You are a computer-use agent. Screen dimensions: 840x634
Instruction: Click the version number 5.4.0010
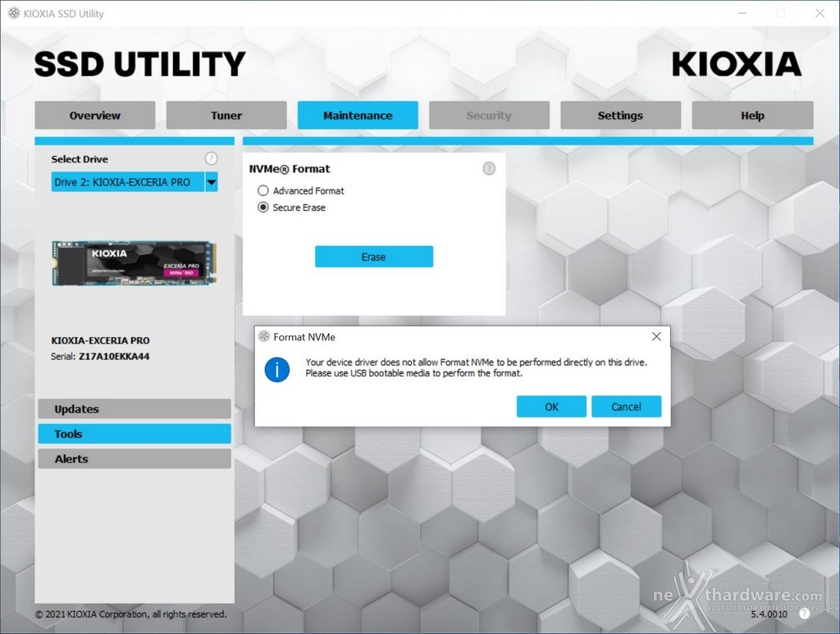769,614
